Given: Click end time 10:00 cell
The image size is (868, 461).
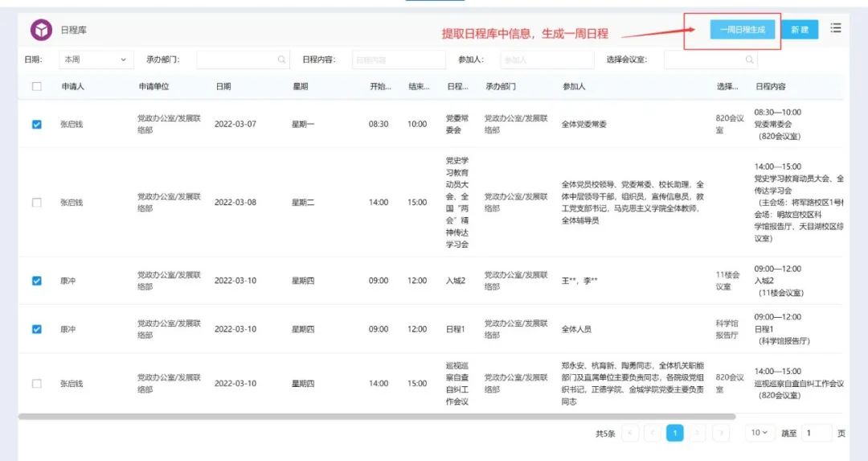Looking at the screenshot, I should [x=417, y=124].
